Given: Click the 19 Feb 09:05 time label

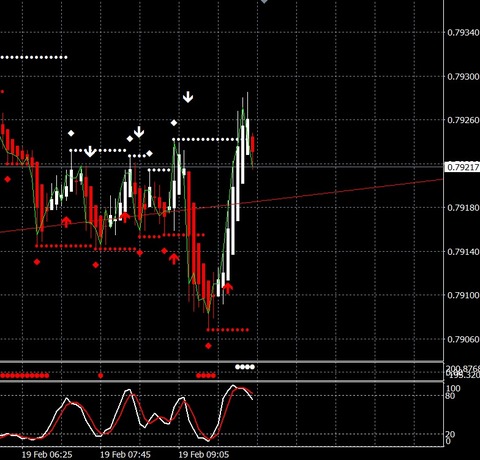Looking at the screenshot, I should click(204, 454).
